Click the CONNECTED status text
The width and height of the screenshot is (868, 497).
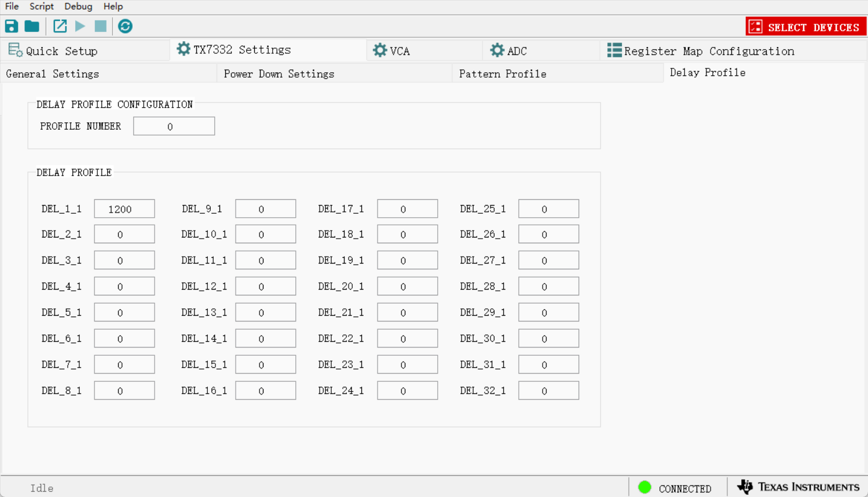tap(685, 489)
